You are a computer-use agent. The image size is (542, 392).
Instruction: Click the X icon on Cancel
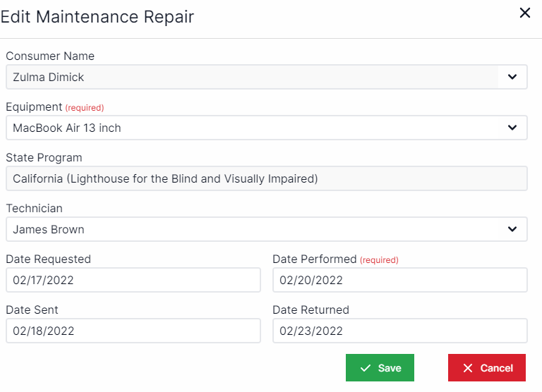coord(468,368)
